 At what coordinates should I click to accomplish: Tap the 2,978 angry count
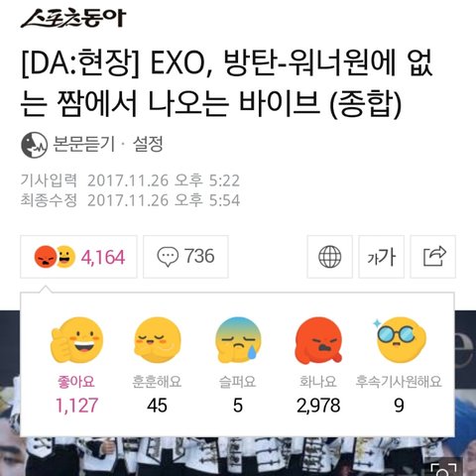(318, 406)
